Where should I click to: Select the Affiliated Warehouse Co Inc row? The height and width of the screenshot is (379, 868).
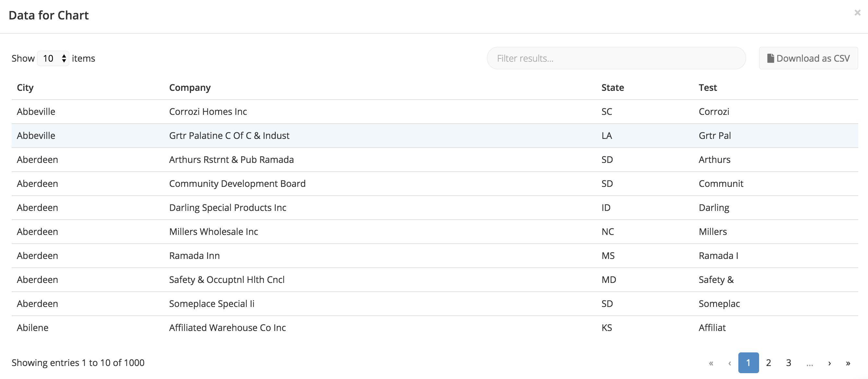(435, 328)
